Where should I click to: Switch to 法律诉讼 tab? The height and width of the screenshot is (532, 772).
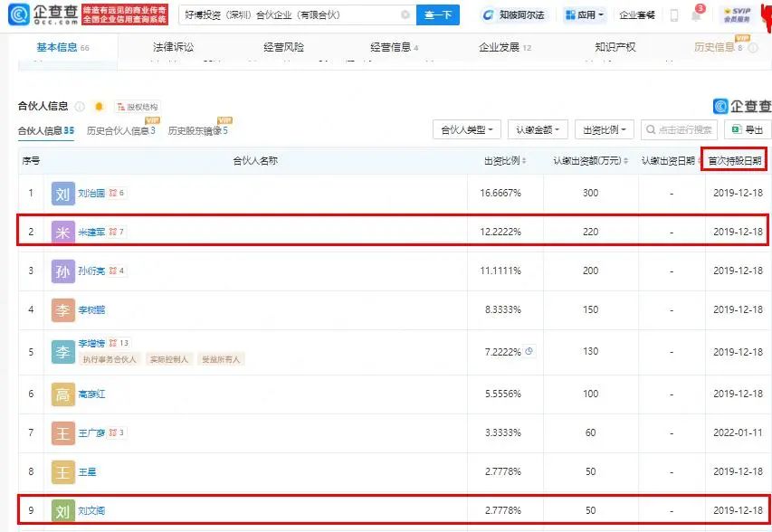pos(173,47)
